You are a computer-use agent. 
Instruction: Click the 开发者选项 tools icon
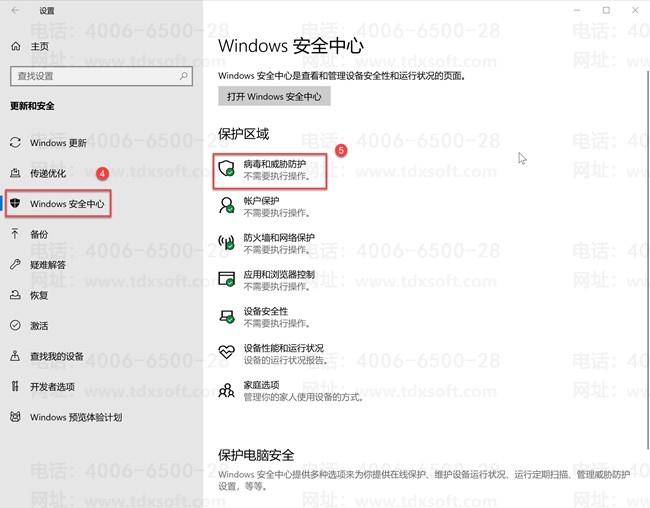coord(15,386)
